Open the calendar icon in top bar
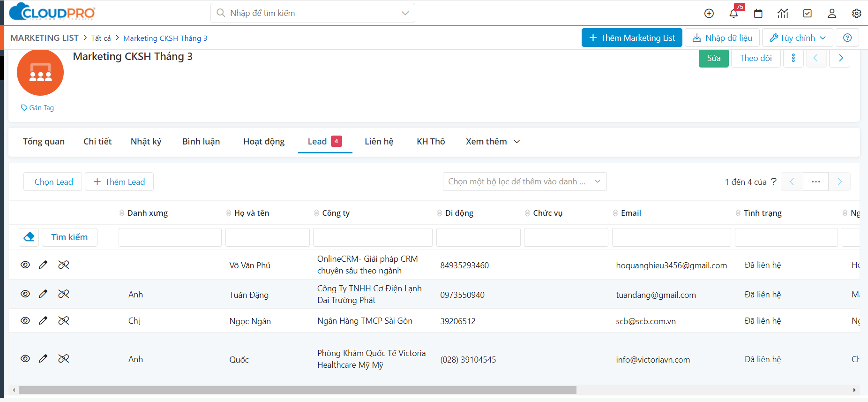Image resolution: width=868 pixels, height=402 pixels. tap(758, 14)
